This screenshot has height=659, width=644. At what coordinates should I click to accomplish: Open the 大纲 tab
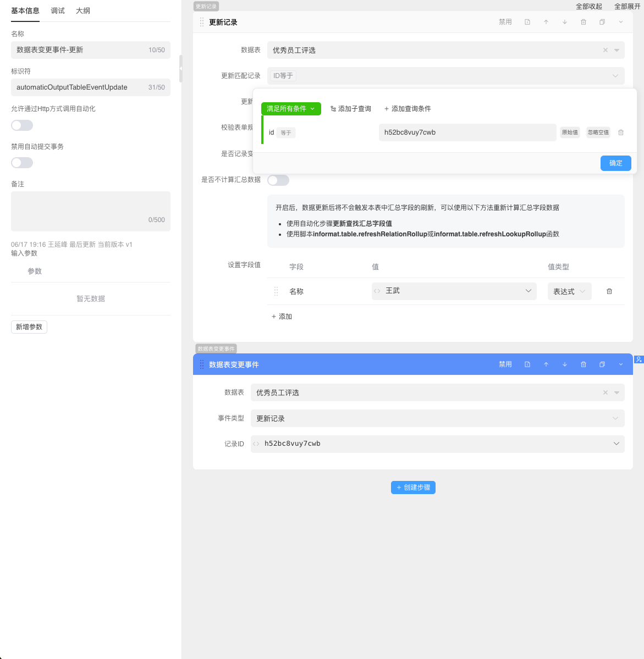(83, 11)
